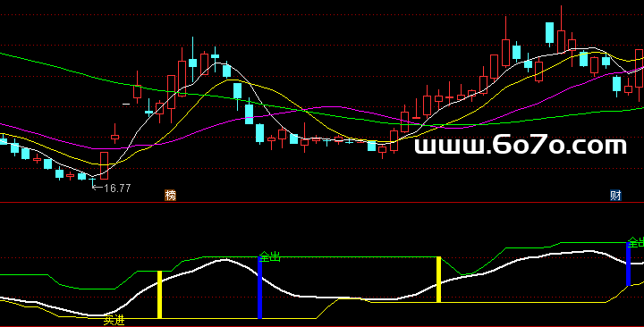Select the blue signal bar at far right

coord(629,264)
